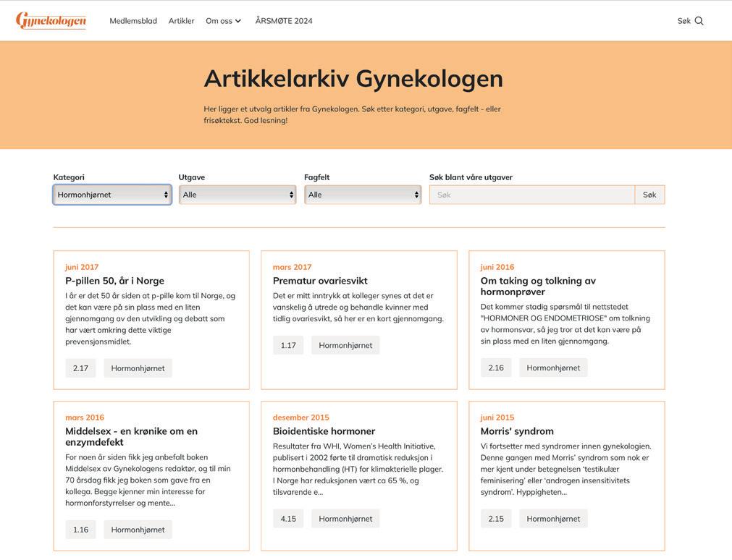Click Hormonhjørnet tag on Bioidentiske hormoner card
The width and height of the screenshot is (732, 560).
pyautogui.click(x=345, y=519)
